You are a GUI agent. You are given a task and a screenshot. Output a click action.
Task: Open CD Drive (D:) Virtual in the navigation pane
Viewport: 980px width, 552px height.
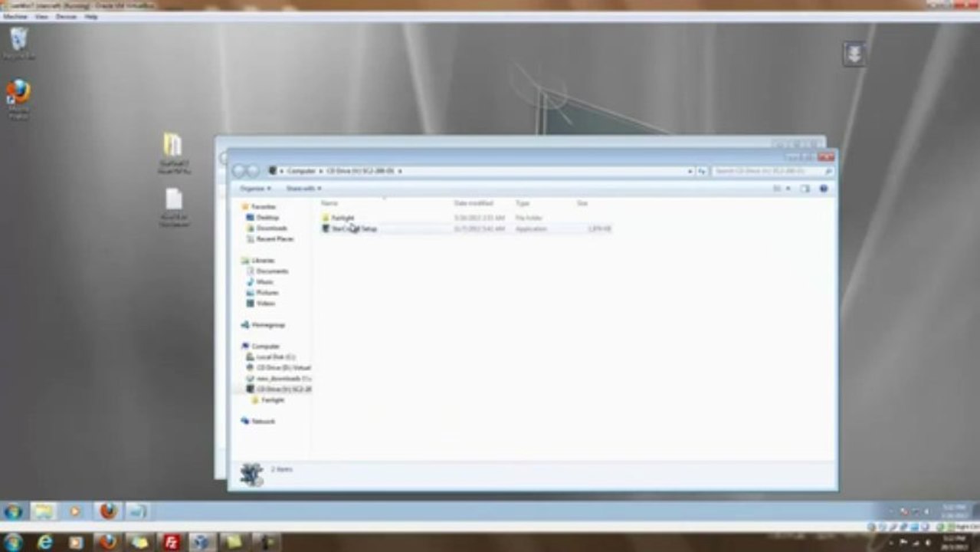[x=278, y=368]
